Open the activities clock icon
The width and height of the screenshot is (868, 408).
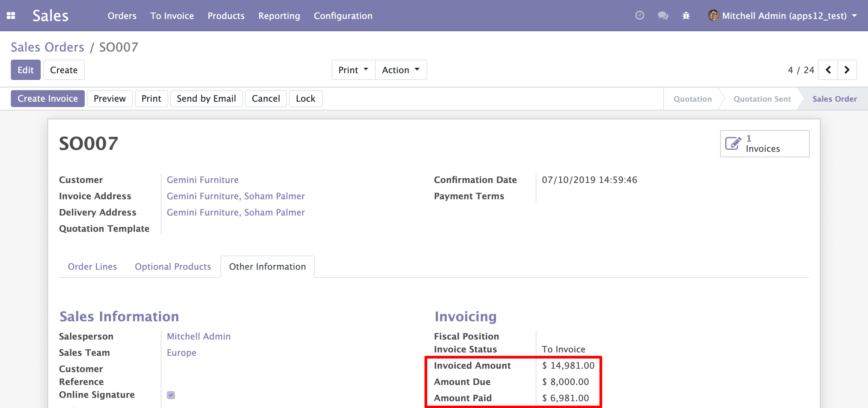click(639, 16)
